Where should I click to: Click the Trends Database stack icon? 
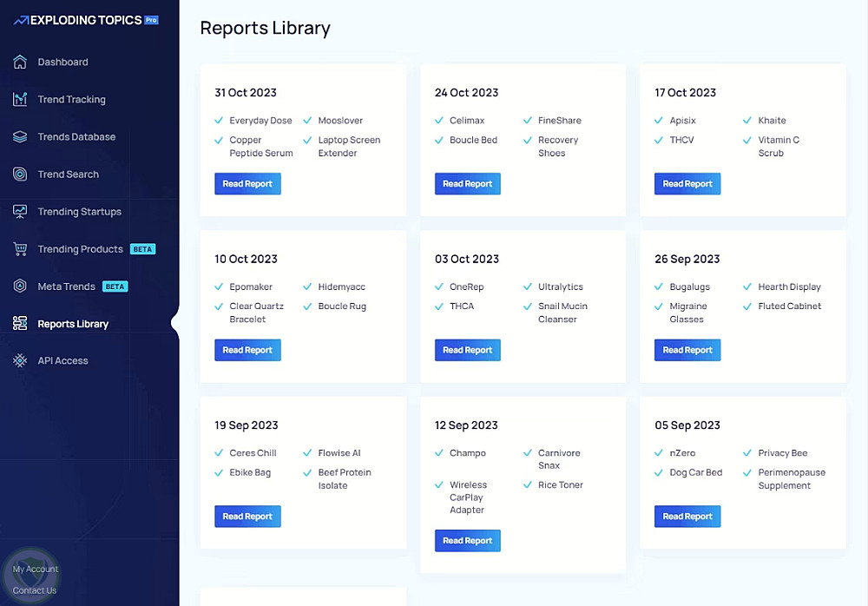tap(20, 137)
